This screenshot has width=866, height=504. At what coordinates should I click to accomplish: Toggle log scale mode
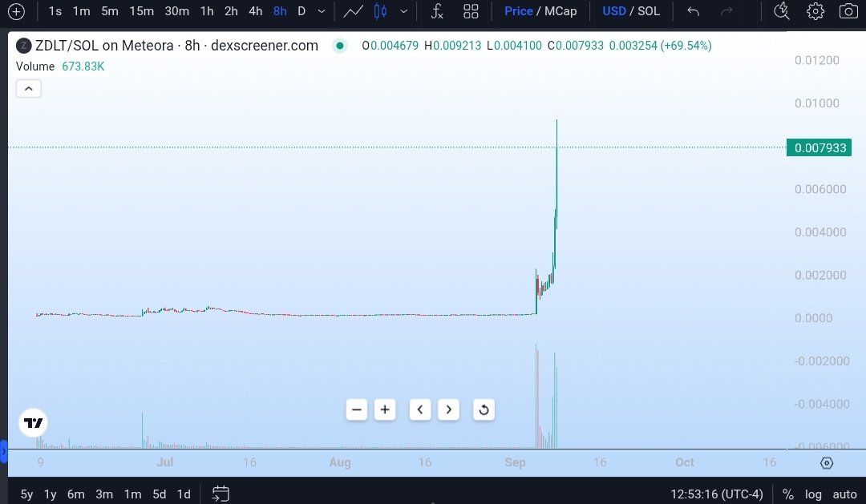[x=813, y=494]
